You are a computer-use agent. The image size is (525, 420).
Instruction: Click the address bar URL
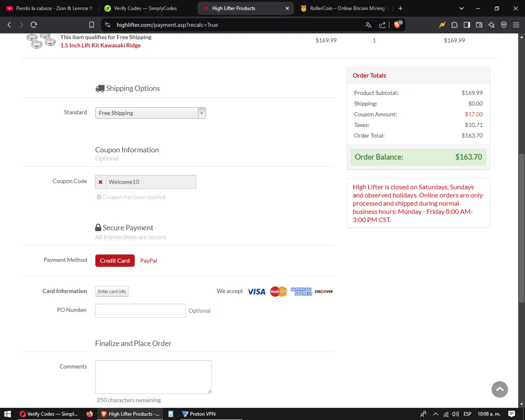point(167,25)
